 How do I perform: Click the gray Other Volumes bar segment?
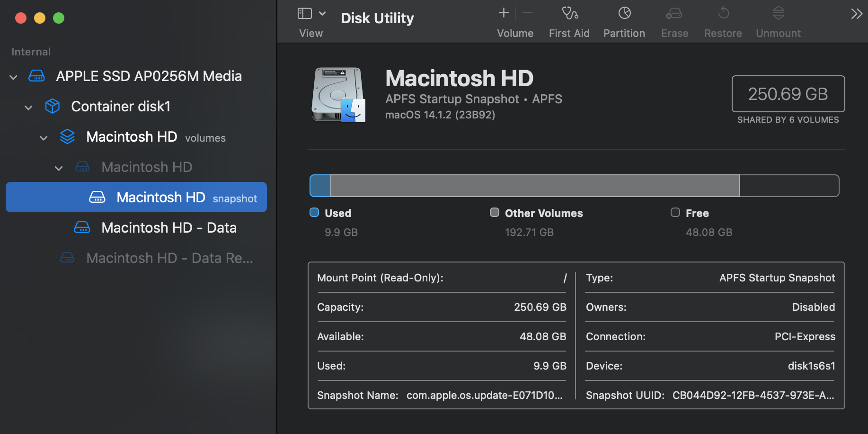[535, 186]
